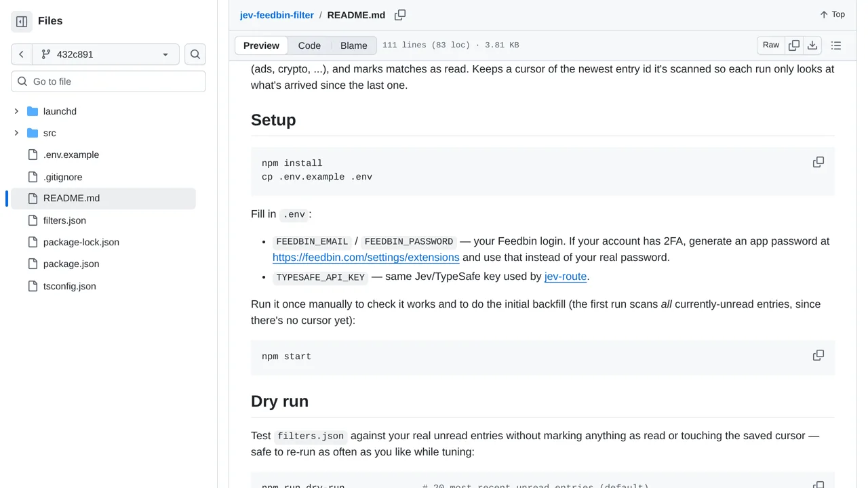Viewport: 868px width, 488px height.
Task: Click the Files panel title
Action: point(50,21)
